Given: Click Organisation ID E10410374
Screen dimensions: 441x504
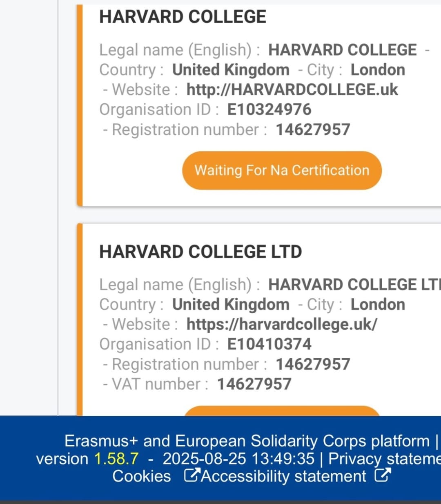Looking at the screenshot, I should point(269,344).
